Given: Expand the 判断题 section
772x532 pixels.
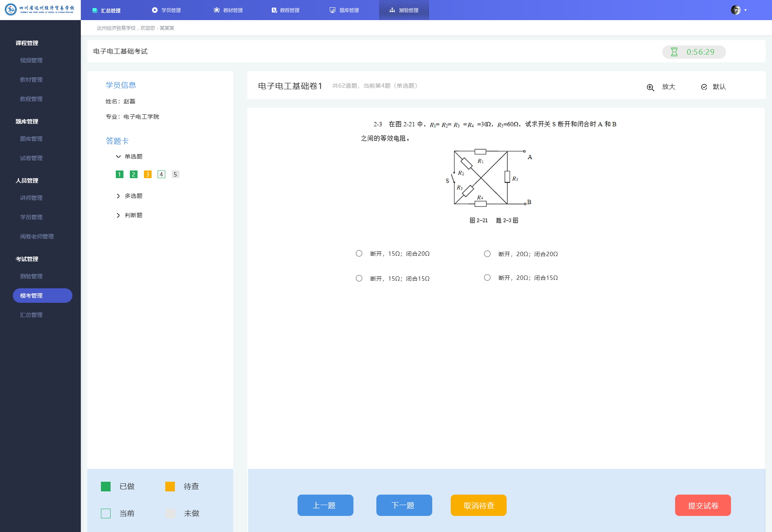Looking at the screenshot, I should click(x=118, y=215).
